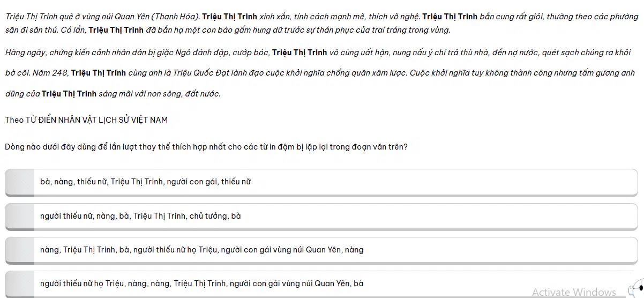The height and width of the screenshot is (298, 644).
Task: Click the bold "Triệu Thị Trinh" before "bắn cung rất giỏi"
Action: point(450,17)
